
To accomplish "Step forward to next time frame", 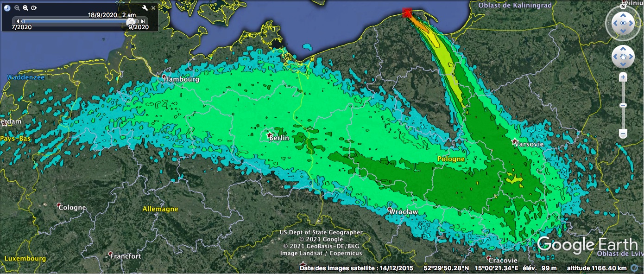I will tap(143, 21).
